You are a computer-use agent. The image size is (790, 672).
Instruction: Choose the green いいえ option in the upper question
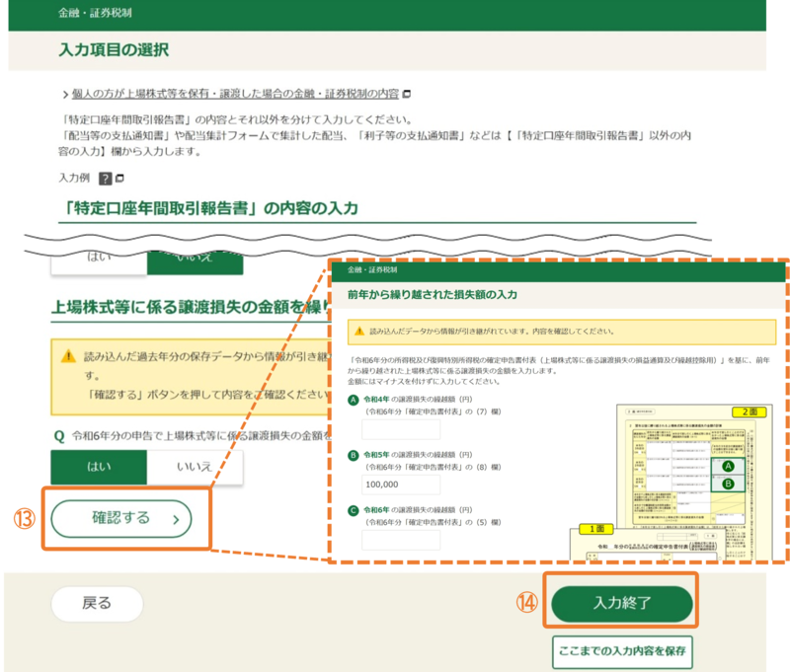[194, 261]
